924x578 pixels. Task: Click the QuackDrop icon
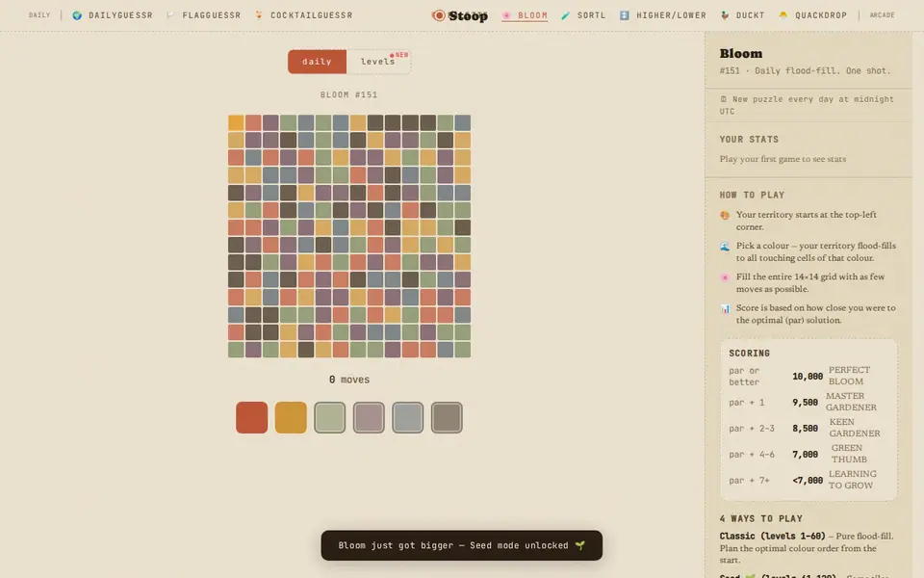tap(783, 15)
